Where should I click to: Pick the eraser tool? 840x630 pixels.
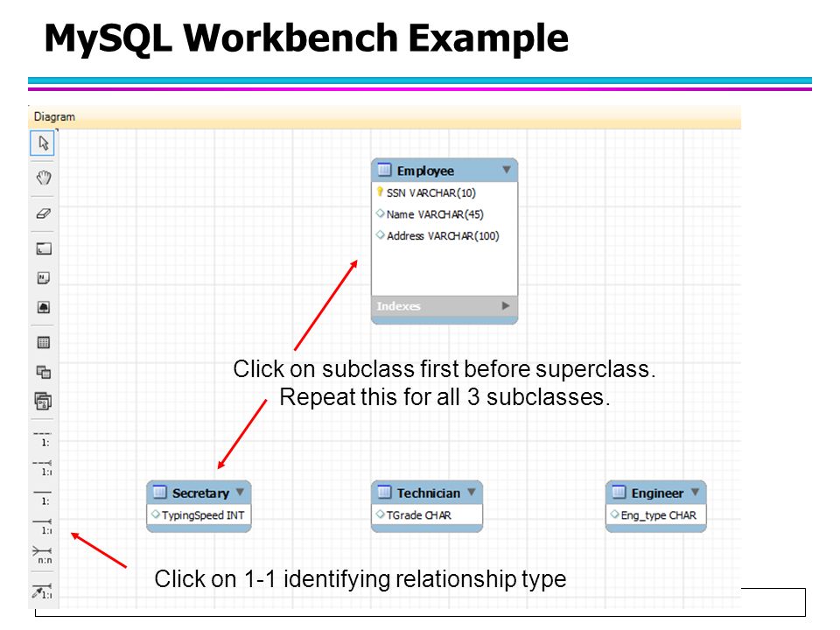[44, 213]
